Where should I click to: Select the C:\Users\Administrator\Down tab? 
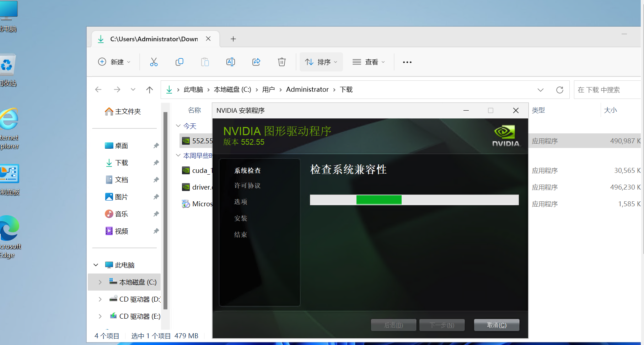coord(154,39)
